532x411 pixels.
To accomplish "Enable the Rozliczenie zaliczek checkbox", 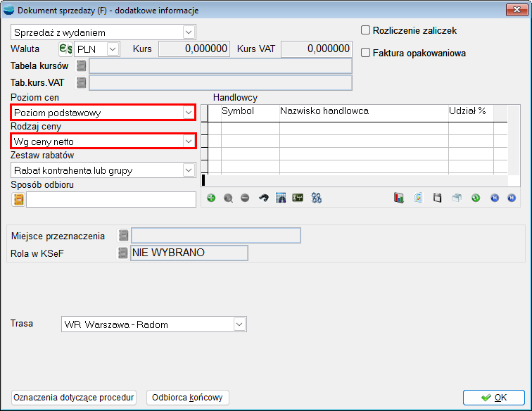I will pyautogui.click(x=366, y=30).
